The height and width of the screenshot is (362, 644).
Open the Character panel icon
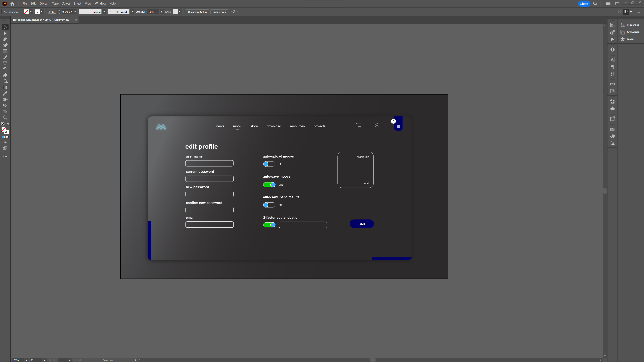[612, 60]
